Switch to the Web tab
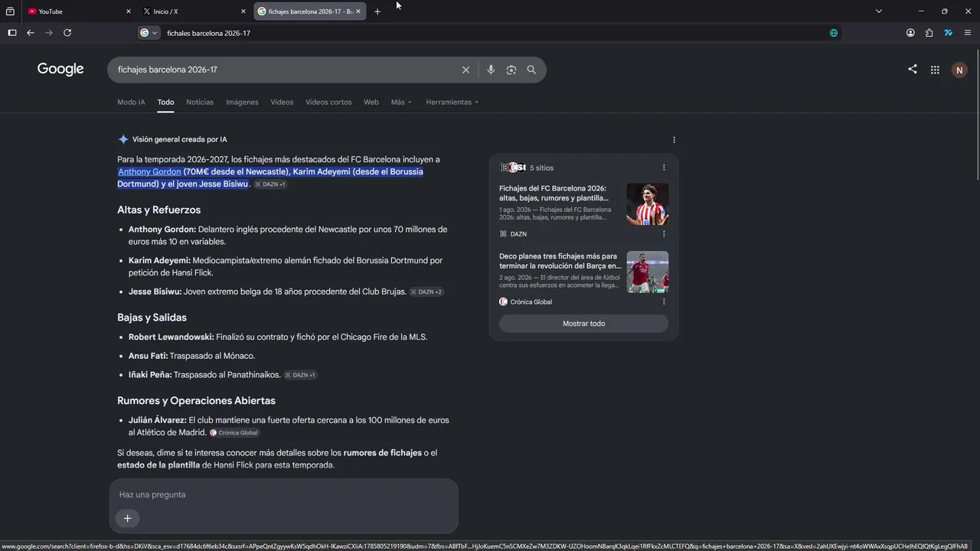Screen dimensions: 980x551 pos(371,102)
